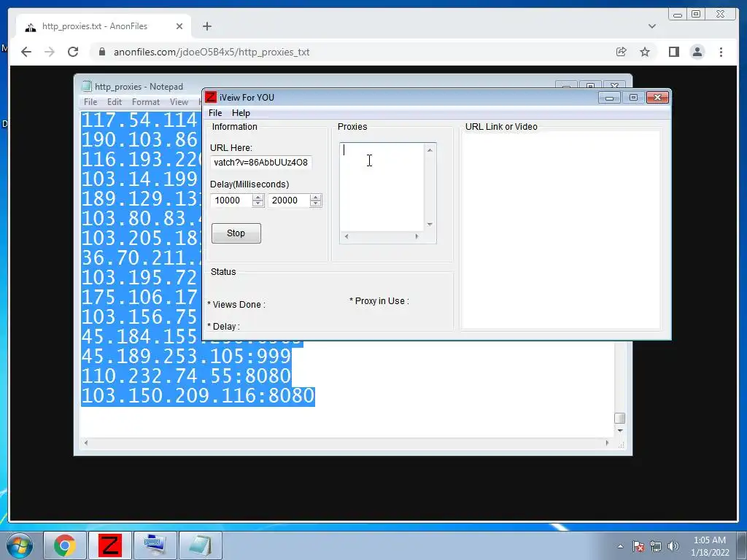The image size is (747, 560).
Task: Open Chrome side panel icon
Action: pyautogui.click(x=673, y=52)
